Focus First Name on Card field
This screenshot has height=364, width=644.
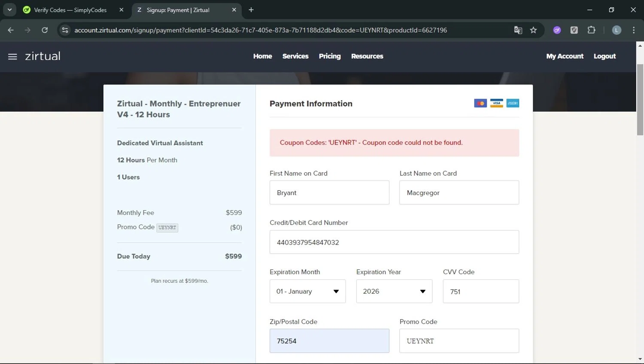click(329, 193)
